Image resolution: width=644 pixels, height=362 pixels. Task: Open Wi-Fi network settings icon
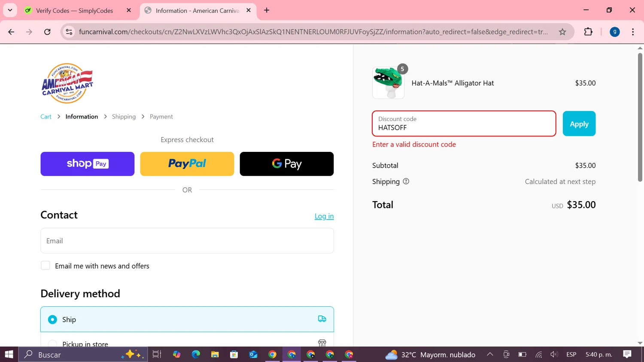click(x=538, y=354)
